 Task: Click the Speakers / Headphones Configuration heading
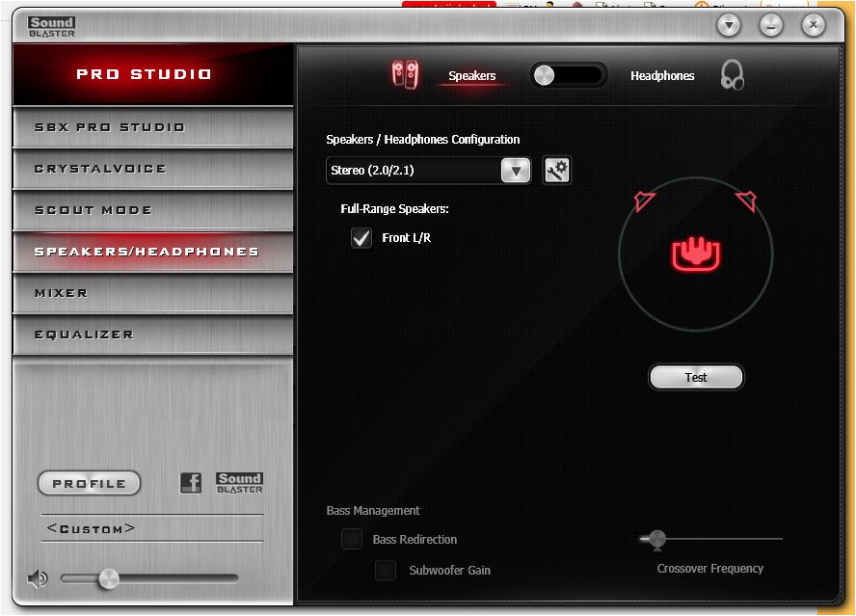(x=422, y=140)
